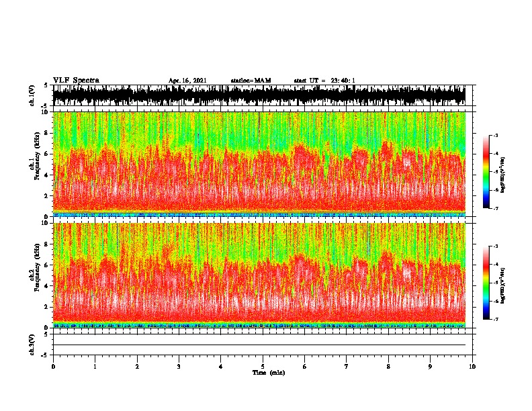Click the ch.2 spectrogram color scale bar
Image resolution: width=532 pixels, height=411 pixels.
[486, 283]
